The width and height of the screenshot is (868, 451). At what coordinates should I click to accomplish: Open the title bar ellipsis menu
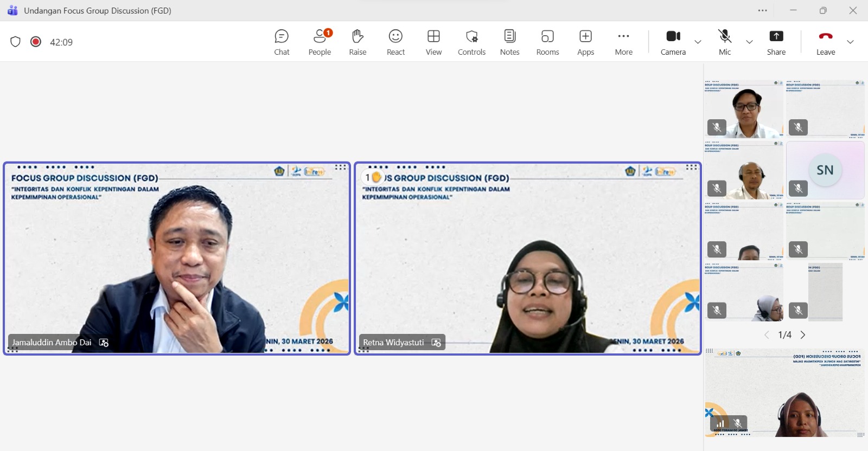(x=763, y=10)
